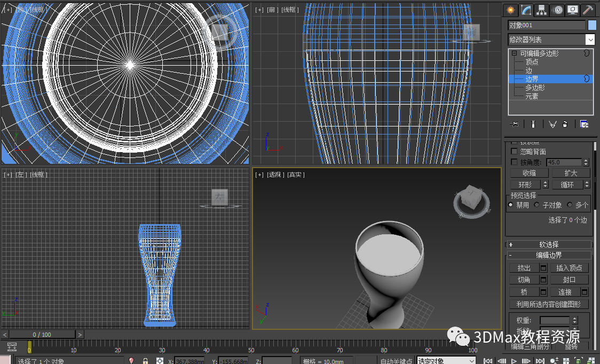
Task: Toggle the Pin Stack icon
Action: (514, 124)
